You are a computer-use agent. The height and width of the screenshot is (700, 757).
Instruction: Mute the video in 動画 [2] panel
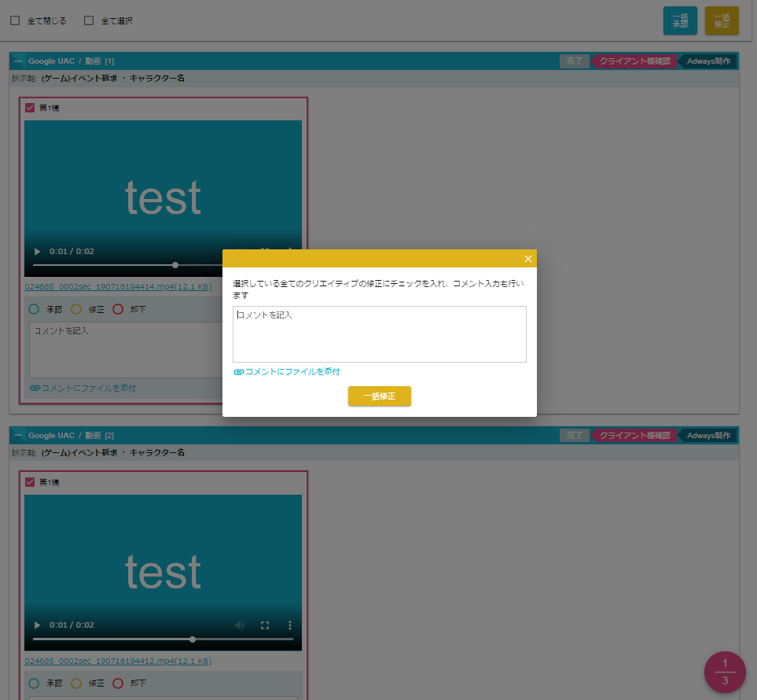(x=240, y=625)
